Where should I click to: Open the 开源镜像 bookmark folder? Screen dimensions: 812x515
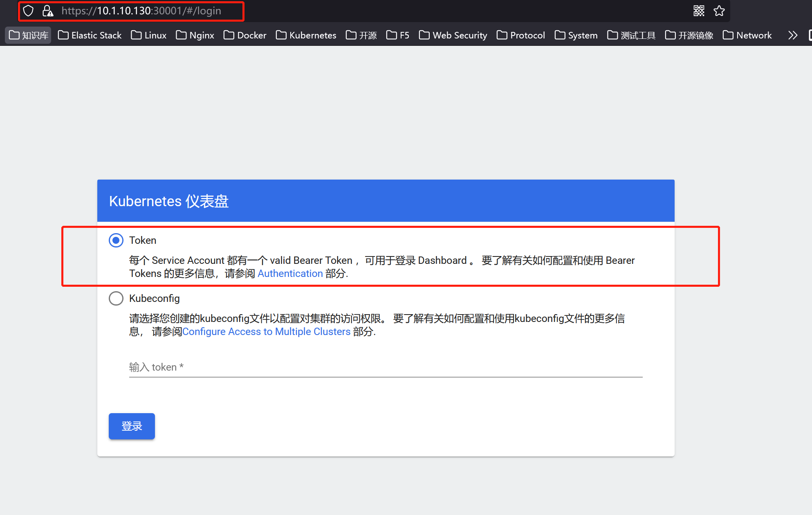tap(689, 36)
